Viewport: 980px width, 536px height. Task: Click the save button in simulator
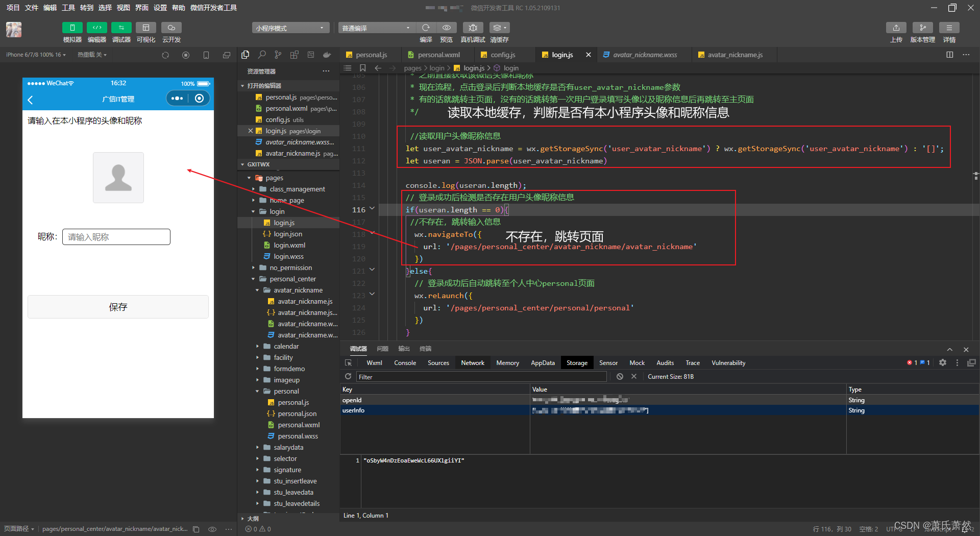coord(118,307)
